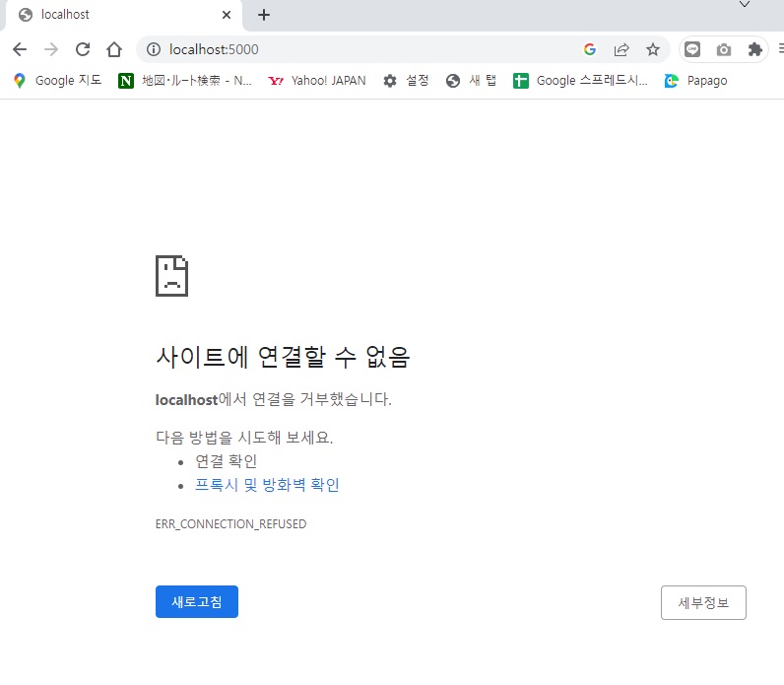Viewport: 784px width, 685px height.
Task: Open 프록시 및 방화벽 확인 link
Action: [267, 484]
